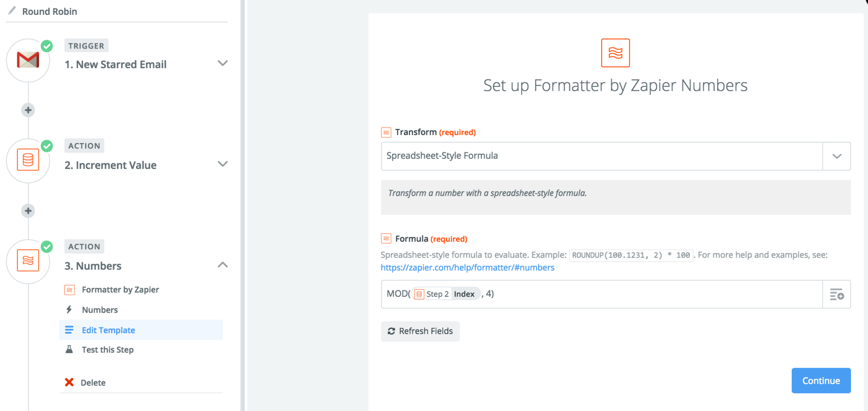This screenshot has width=868, height=411.
Task: Expand the New Starred Email step
Action: tap(222, 63)
